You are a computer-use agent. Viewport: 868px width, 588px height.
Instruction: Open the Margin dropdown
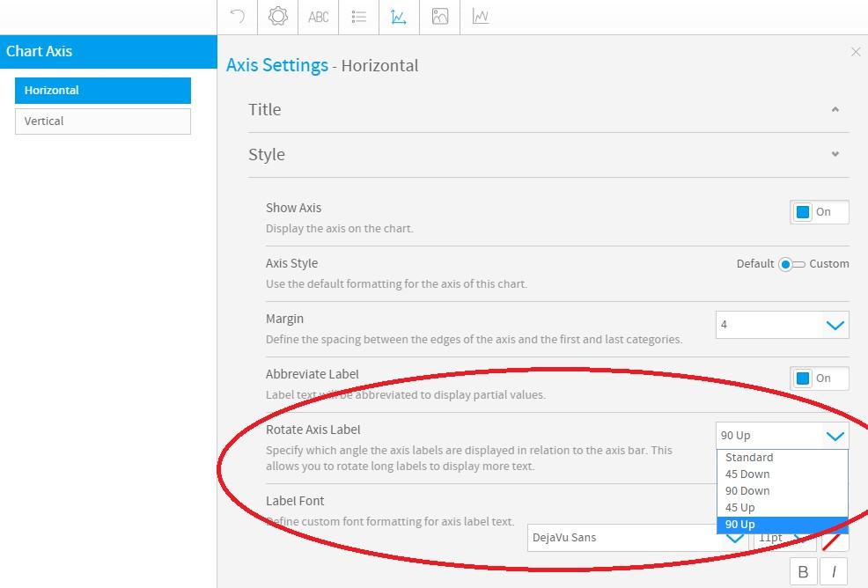point(783,325)
